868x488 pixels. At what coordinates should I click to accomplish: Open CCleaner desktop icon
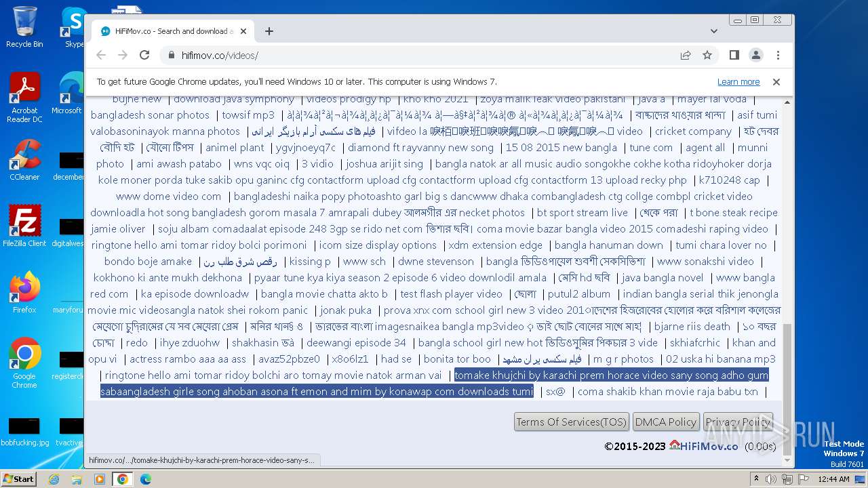point(24,161)
